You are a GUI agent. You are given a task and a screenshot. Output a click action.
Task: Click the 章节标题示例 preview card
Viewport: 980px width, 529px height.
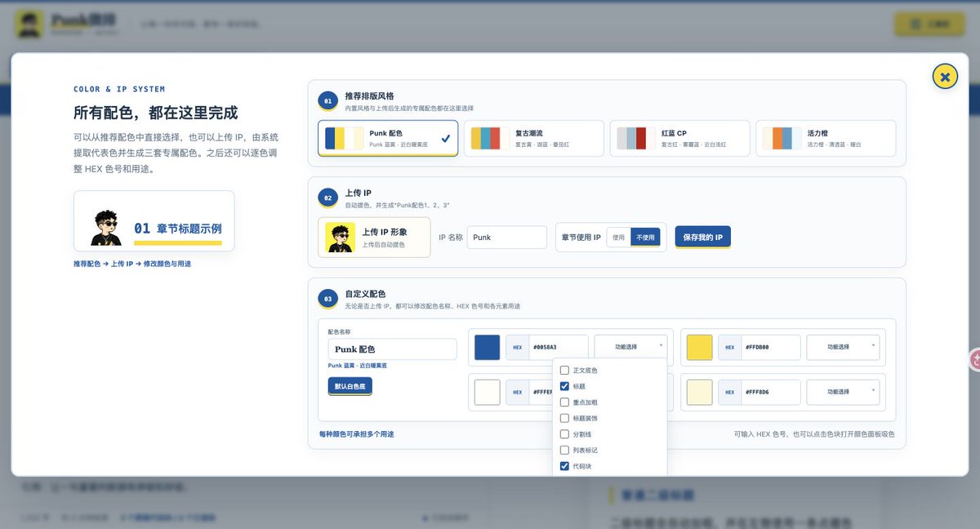pos(154,221)
